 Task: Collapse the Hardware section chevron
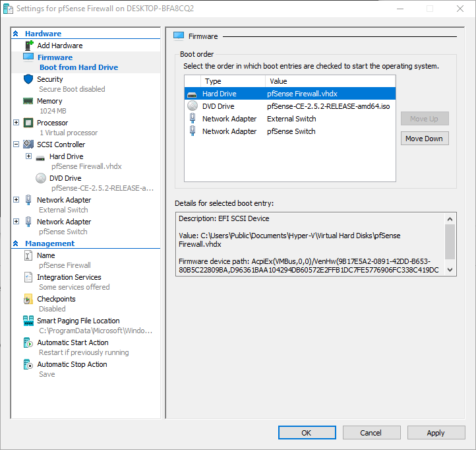(16, 34)
